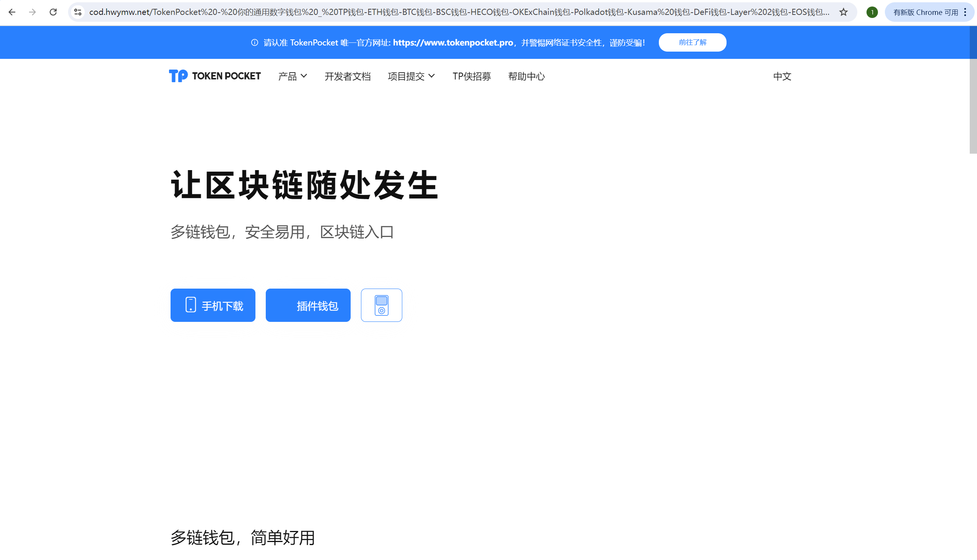Click the forward navigation arrow
The height and width of the screenshot is (560, 977).
click(x=32, y=12)
